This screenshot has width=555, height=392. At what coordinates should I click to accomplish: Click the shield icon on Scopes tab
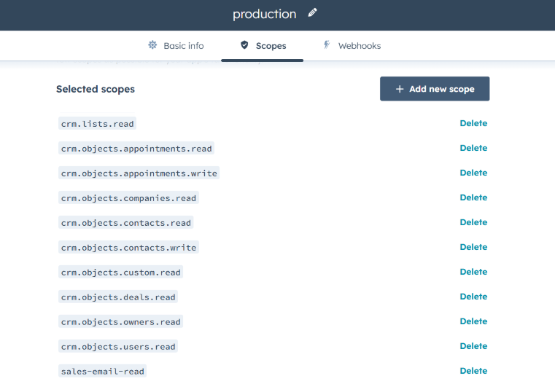pyautogui.click(x=244, y=45)
